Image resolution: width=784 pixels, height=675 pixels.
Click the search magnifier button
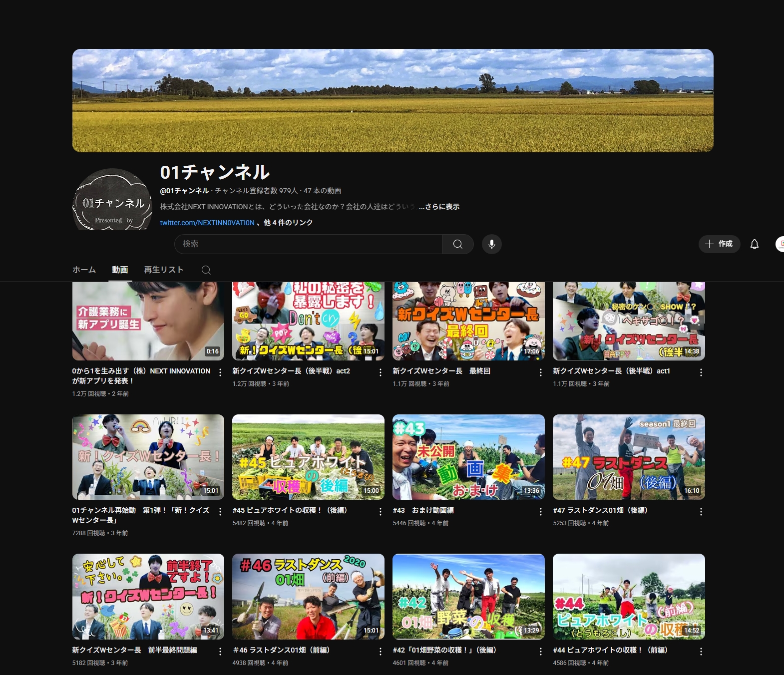pos(457,244)
